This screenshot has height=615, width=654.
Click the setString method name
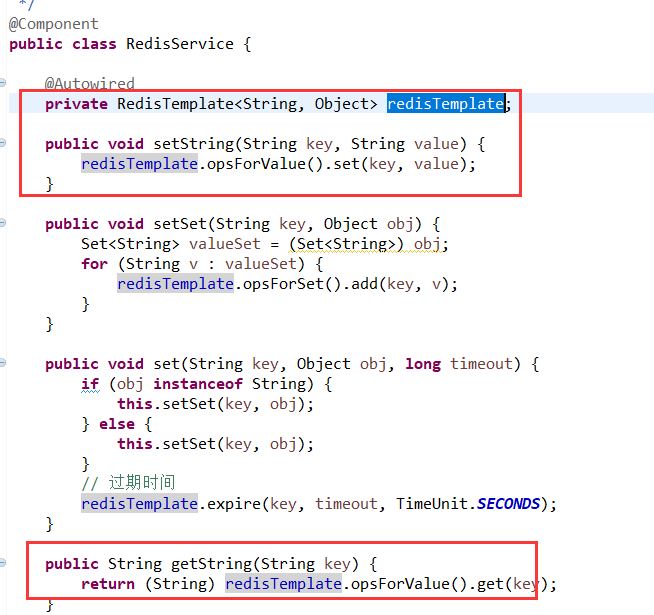pos(193,144)
